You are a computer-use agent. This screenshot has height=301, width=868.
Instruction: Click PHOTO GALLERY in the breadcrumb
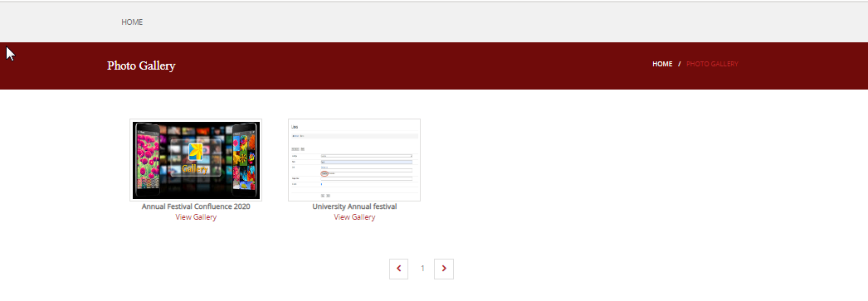click(x=712, y=64)
